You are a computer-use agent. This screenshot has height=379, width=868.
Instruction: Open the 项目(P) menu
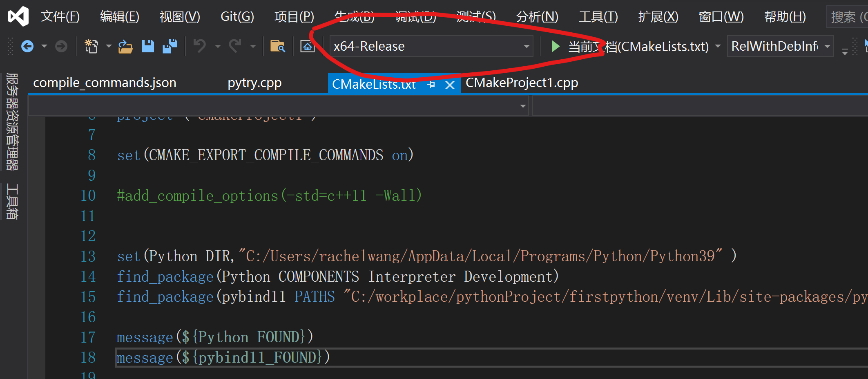click(x=294, y=16)
